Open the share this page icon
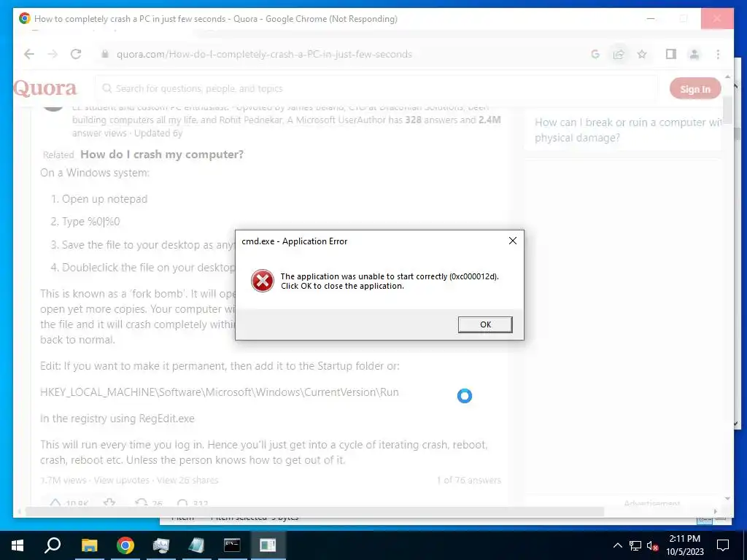The image size is (747, 560). [619, 54]
